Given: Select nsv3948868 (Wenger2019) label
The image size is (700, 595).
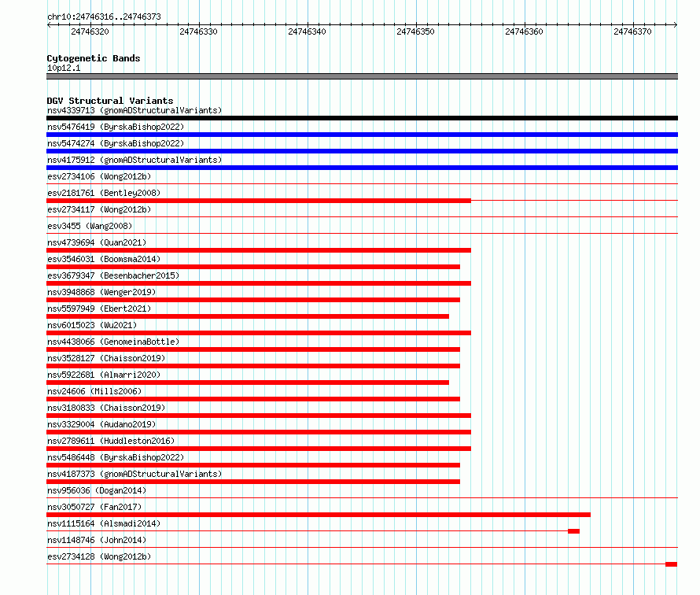Looking at the screenshot, I should (x=101, y=292).
